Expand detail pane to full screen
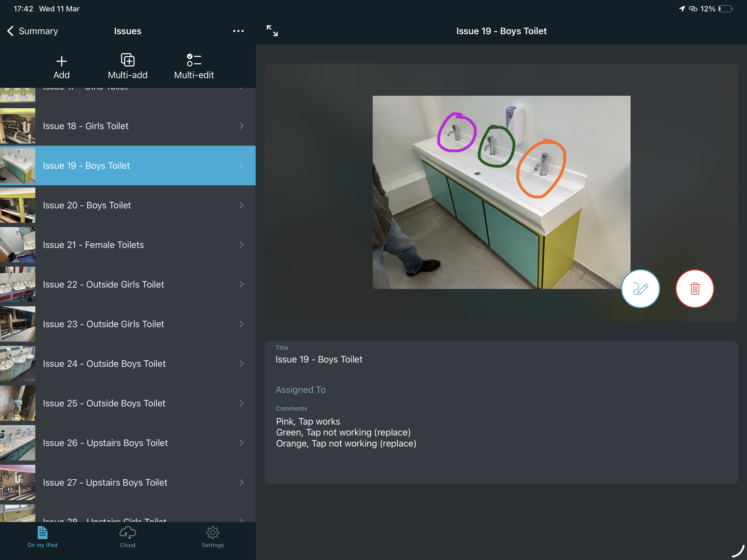 coord(272,31)
